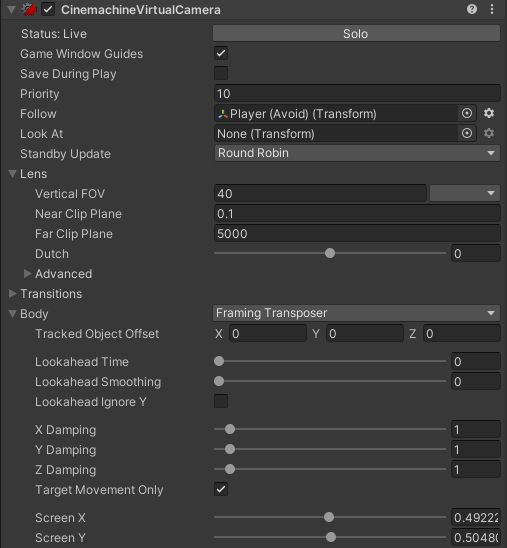Click the Tracked Object Offset Z field
Screen dimensions: 507x548
[x=462, y=333]
